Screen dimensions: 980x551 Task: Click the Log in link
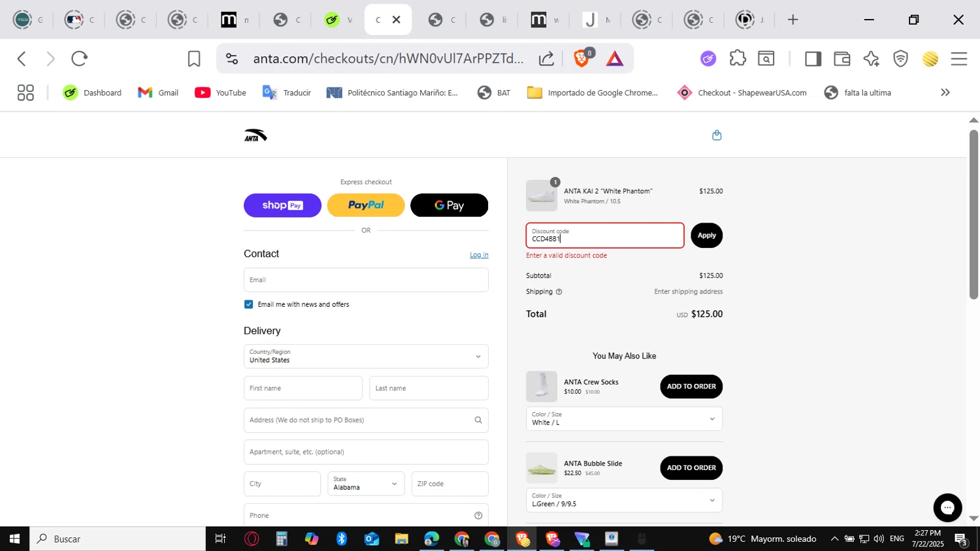point(479,255)
